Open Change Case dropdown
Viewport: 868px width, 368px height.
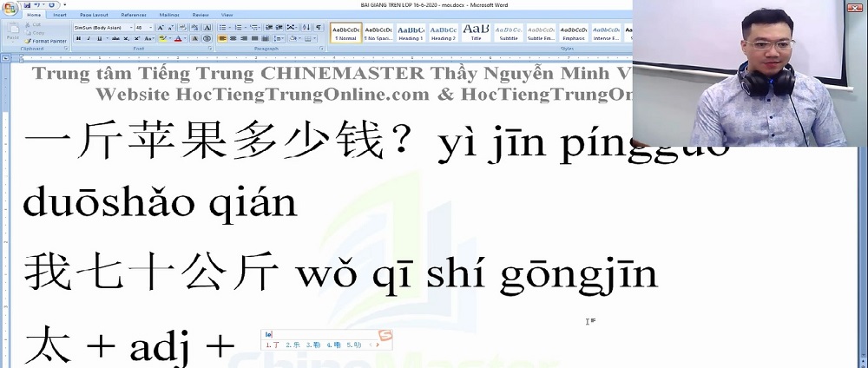tap(149, 39)
